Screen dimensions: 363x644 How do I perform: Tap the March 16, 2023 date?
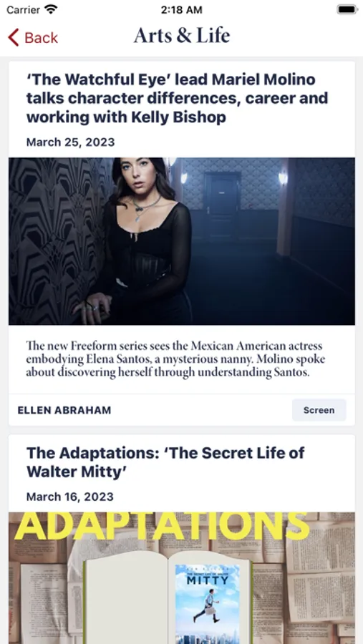tap(70, 497)
